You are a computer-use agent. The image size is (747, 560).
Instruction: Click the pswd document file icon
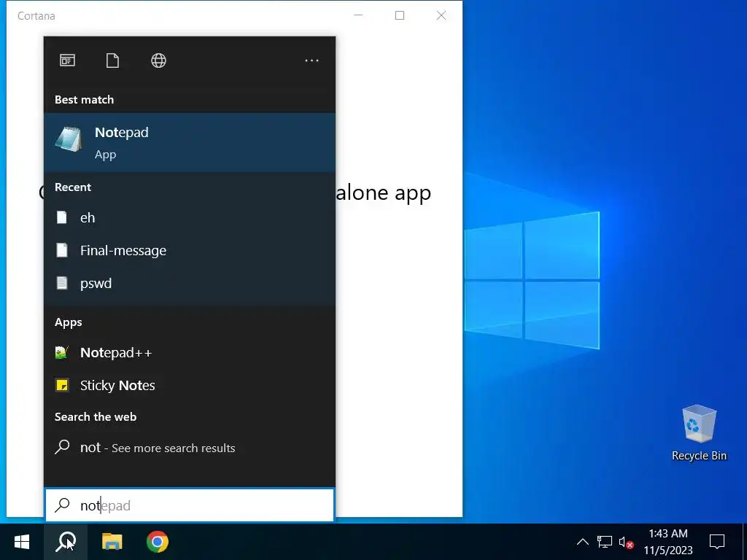coord(62,283)
